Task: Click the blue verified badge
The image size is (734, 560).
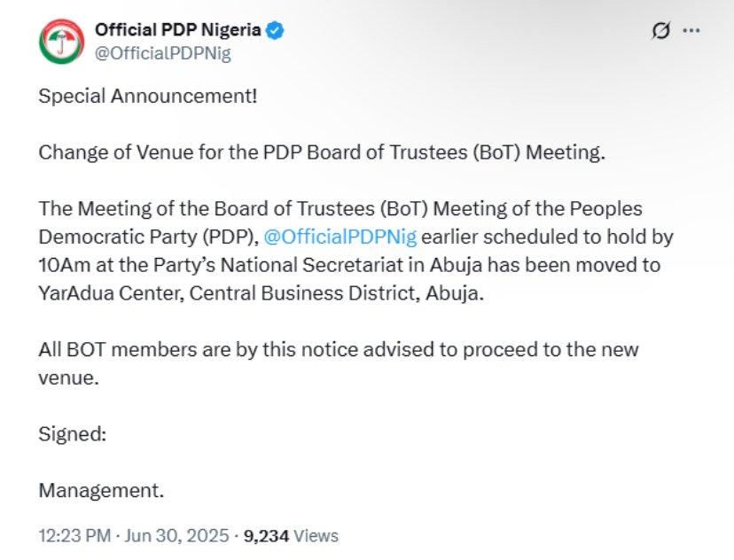Action: (275, 31)
